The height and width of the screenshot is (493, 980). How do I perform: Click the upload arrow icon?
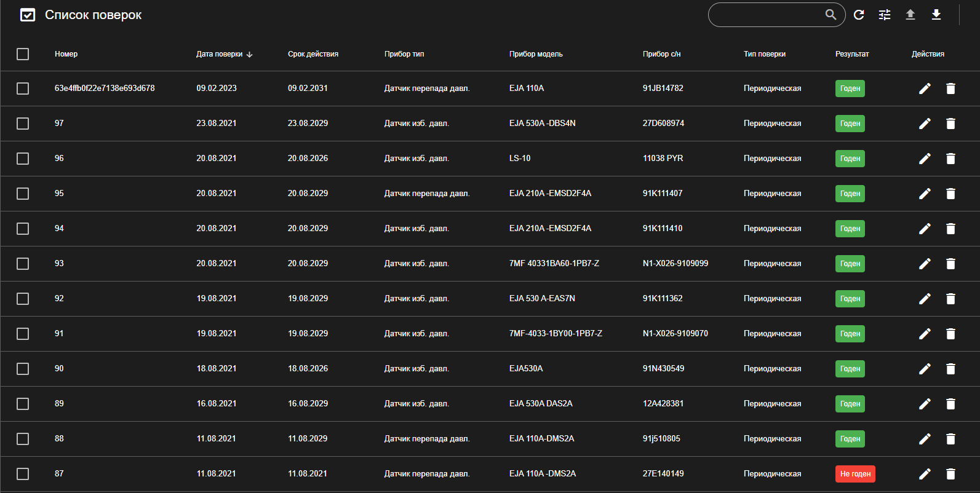click(910, 15)
